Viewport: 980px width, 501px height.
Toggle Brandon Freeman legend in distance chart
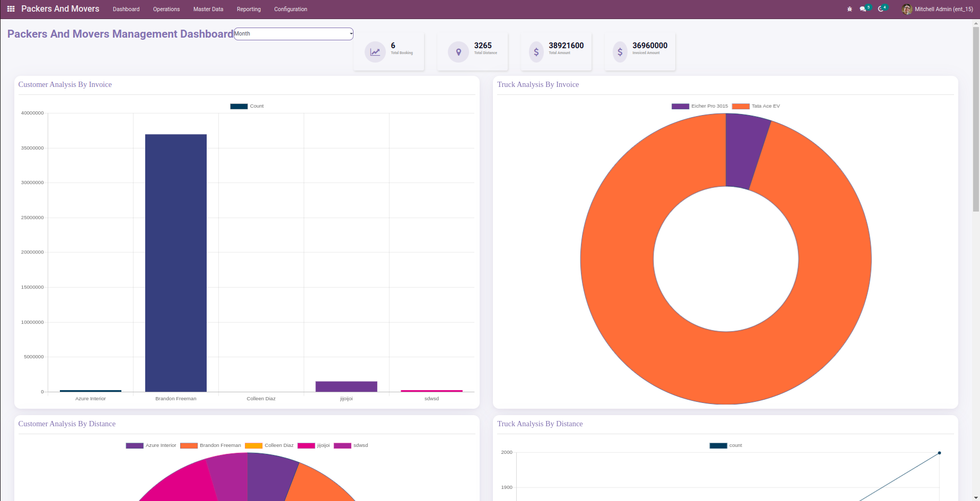point(210,445)
